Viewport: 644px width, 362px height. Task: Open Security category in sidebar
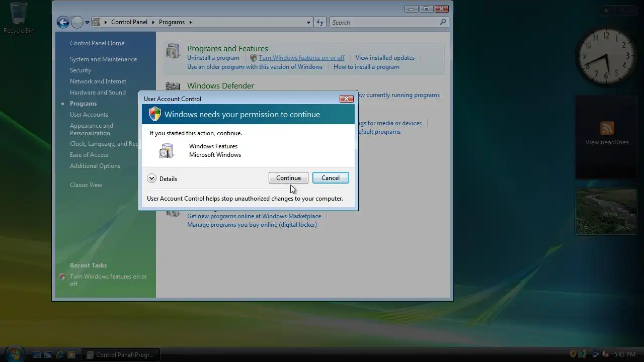point(80,70)
